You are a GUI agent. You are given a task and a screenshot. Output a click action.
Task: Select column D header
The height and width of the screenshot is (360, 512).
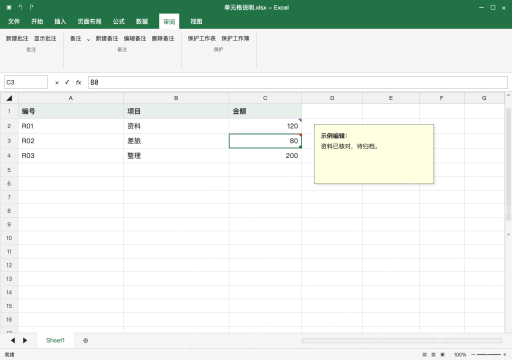click(x=332, y=98)
